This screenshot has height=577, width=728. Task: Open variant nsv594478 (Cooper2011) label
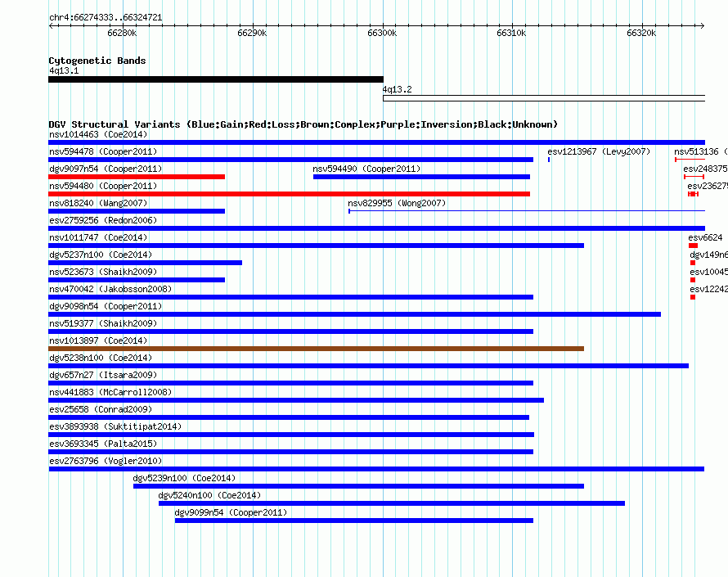point(103,151)
